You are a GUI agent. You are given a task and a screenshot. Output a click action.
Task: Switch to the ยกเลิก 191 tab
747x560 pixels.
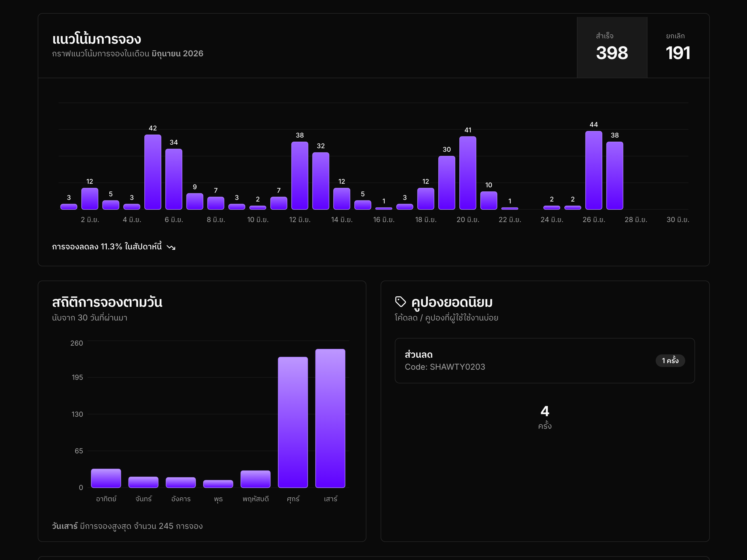[x=678, y=47]
